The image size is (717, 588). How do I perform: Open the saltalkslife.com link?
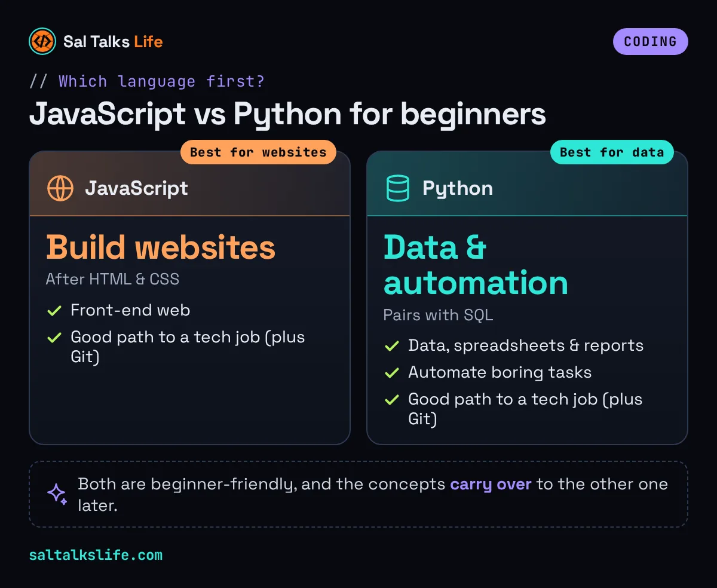[96, 555]
